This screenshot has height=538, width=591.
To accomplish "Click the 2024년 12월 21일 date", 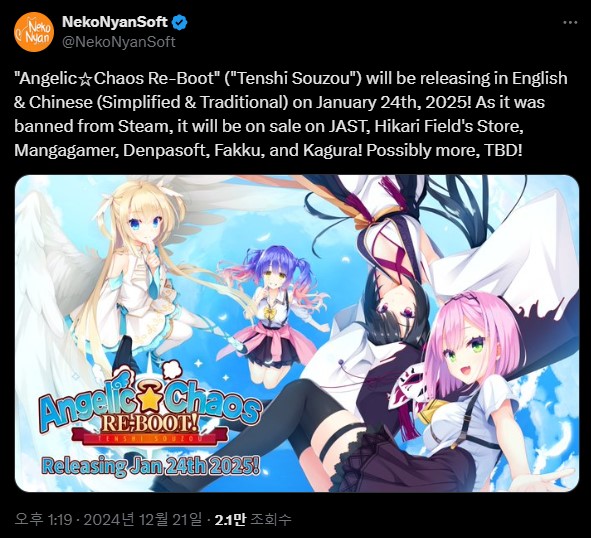I will (x=142, y=520).
